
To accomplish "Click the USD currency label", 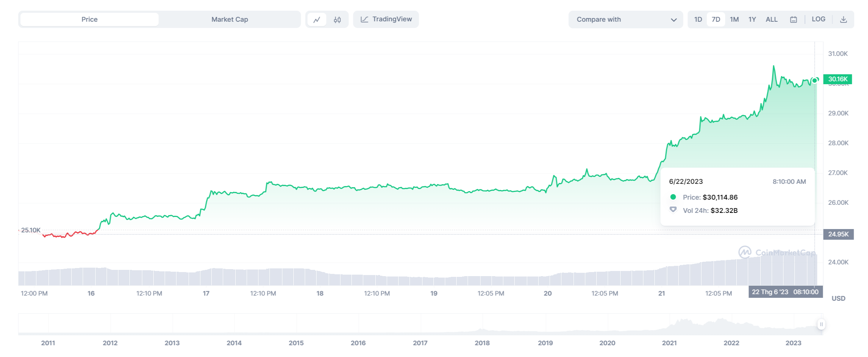I will tap(838, 299).
